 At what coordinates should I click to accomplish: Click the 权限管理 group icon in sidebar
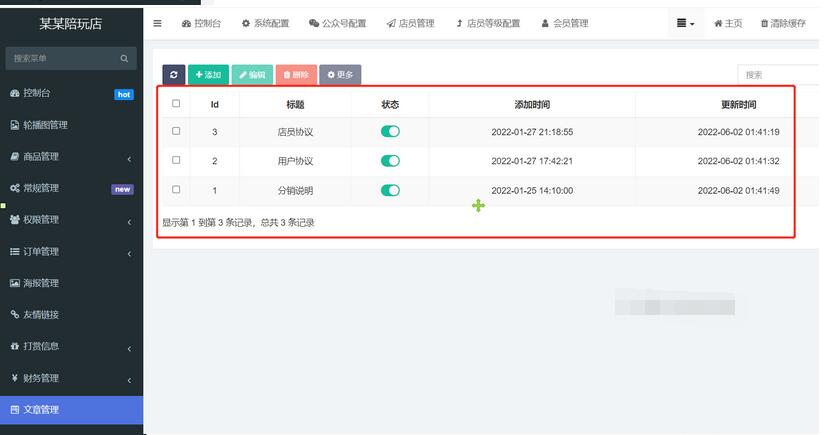[x=15, y=220]
